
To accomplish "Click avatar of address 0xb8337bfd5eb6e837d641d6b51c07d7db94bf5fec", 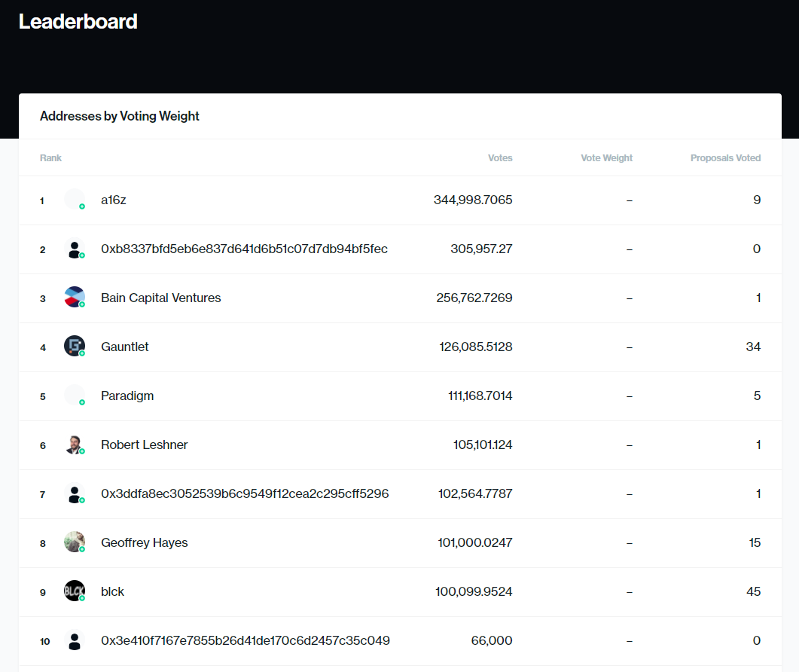I will 75,249.
